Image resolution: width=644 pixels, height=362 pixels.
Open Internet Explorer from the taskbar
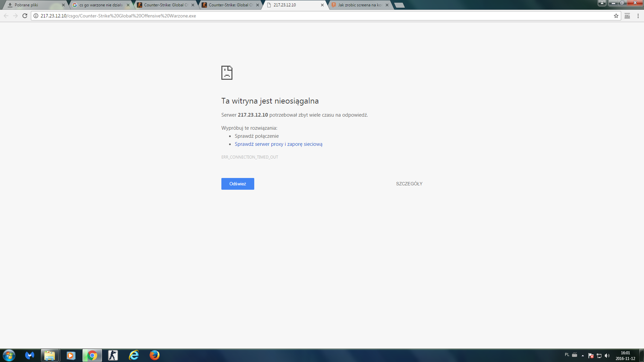pyautogui.click(x=134, y=355)
